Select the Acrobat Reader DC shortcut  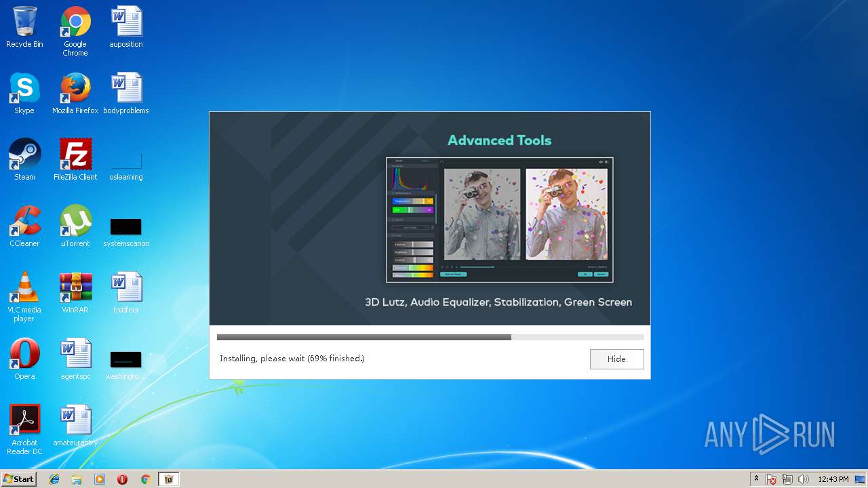click(x=24, y=430)
